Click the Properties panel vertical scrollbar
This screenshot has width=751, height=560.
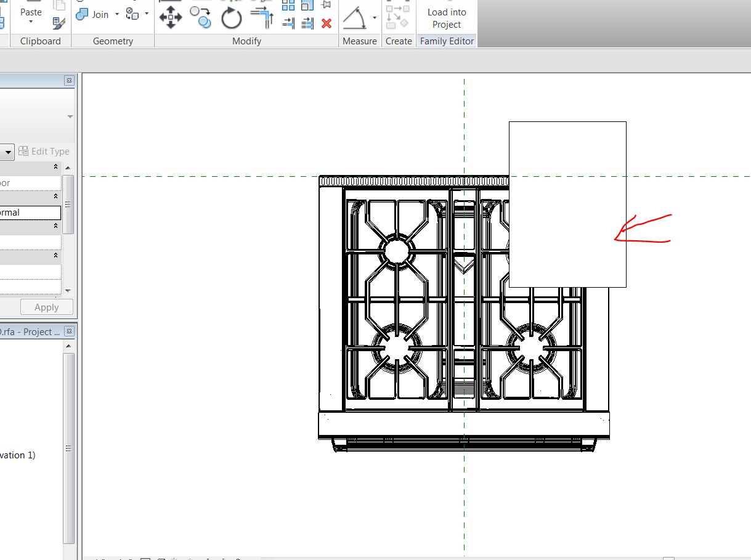tap(68, 205)
